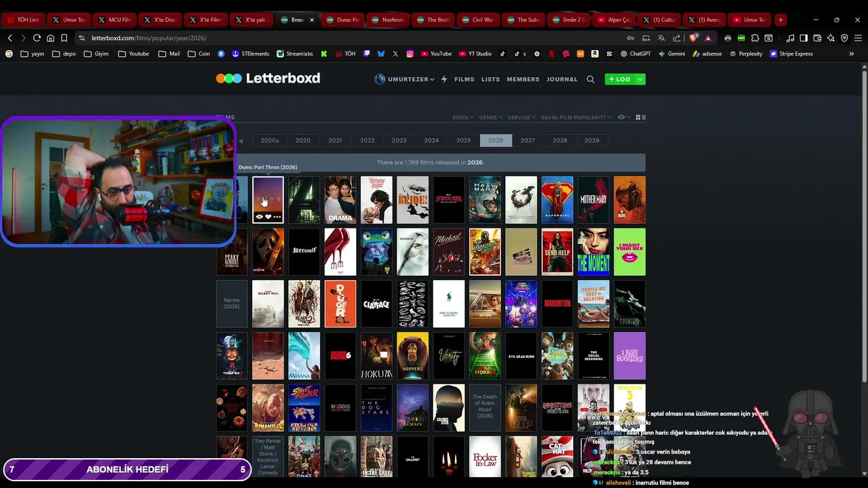
Task: Go to the browser home page icon
Action: 50,38
